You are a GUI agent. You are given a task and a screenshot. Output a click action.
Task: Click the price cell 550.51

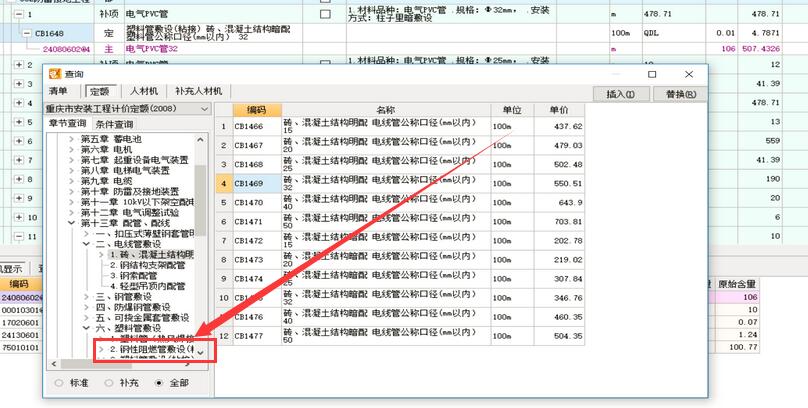[559, 183]
